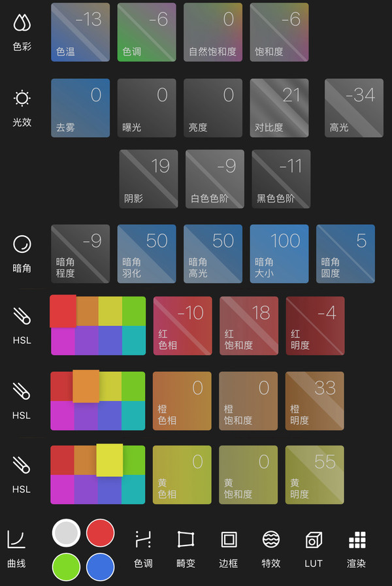
Task: Pick the blue curve channel circle
Action: pos(100,567)
